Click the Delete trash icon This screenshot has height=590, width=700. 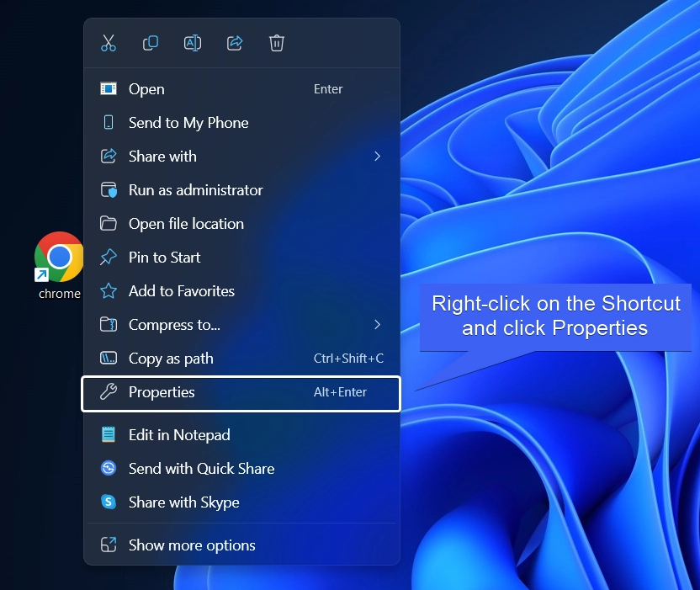[x=276, y=43]
